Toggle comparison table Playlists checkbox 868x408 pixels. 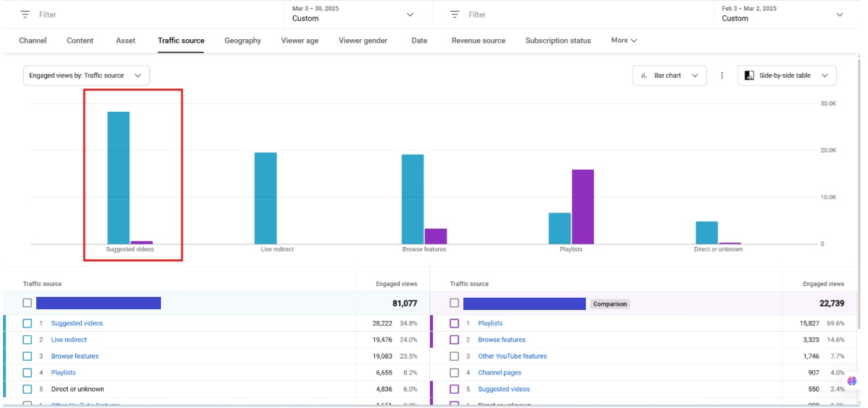coord(455,323)
